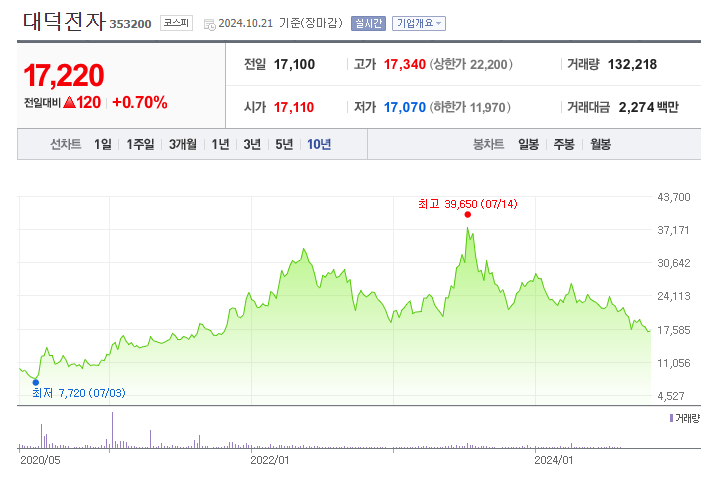Click the blue 최저 7,720 low marker dot
Viewport: 701px width, 479px height.
click(36, 382)
